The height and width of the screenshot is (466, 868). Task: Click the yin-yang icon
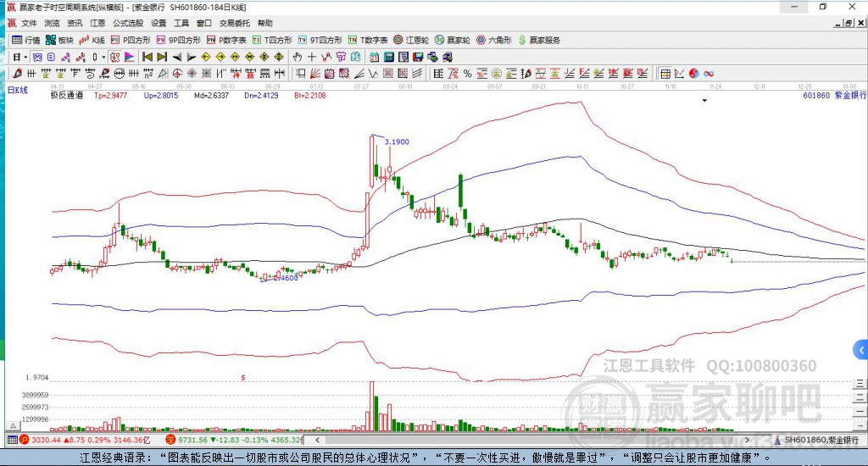693,73
